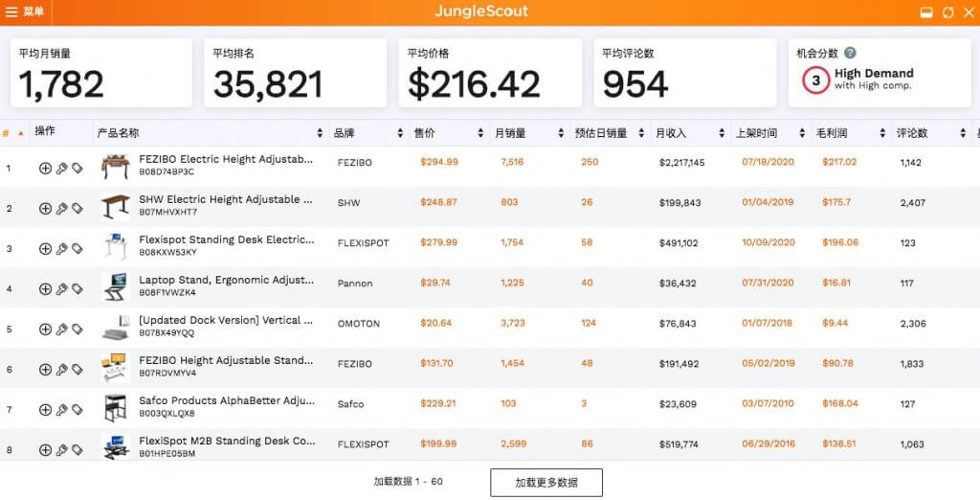
Task: Click the plus icon for FEZIBO Electric row
Action: click(x=45, y=168)
